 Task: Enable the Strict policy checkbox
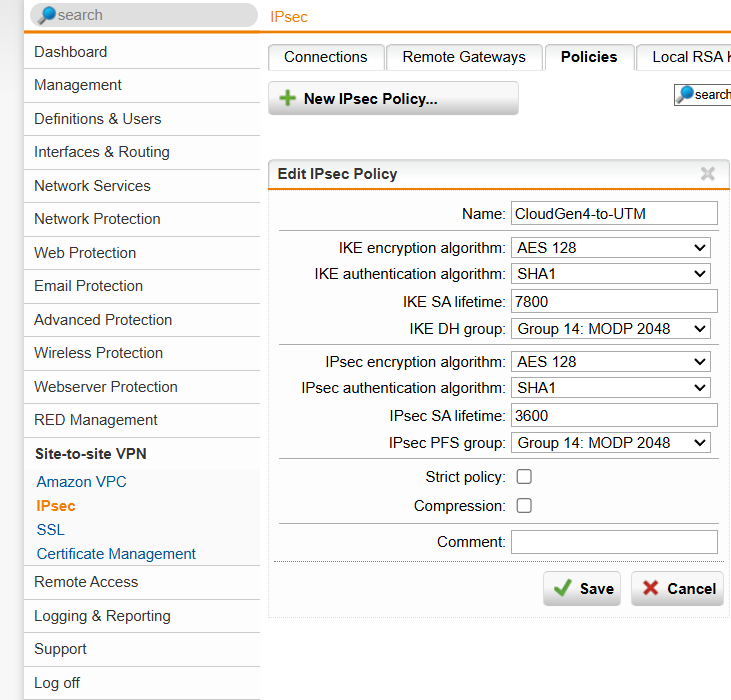point(524,477)
